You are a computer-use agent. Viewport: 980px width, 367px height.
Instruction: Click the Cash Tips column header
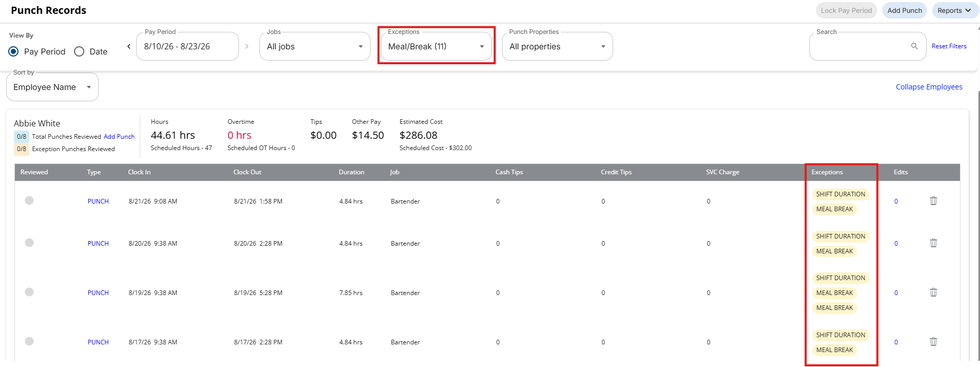coord(509,172)
